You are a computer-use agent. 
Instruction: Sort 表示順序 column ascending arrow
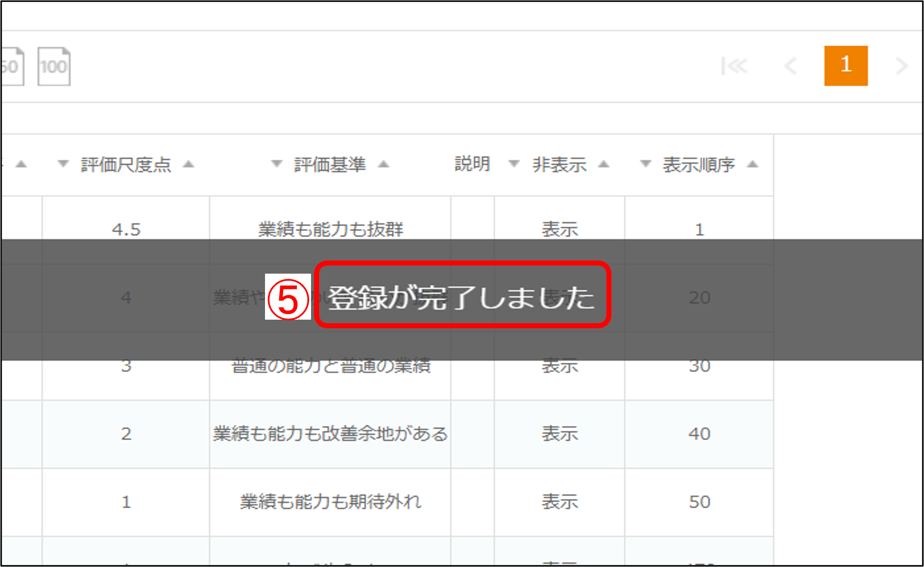pyautogui.click(x=753, y=164)
